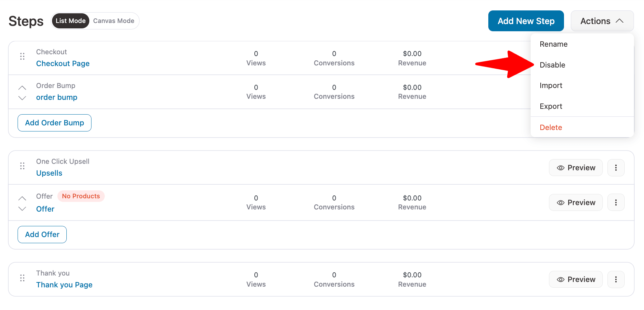Click Delete in Actions menu
Screen dimensions: 644x310
coord(551,128)
